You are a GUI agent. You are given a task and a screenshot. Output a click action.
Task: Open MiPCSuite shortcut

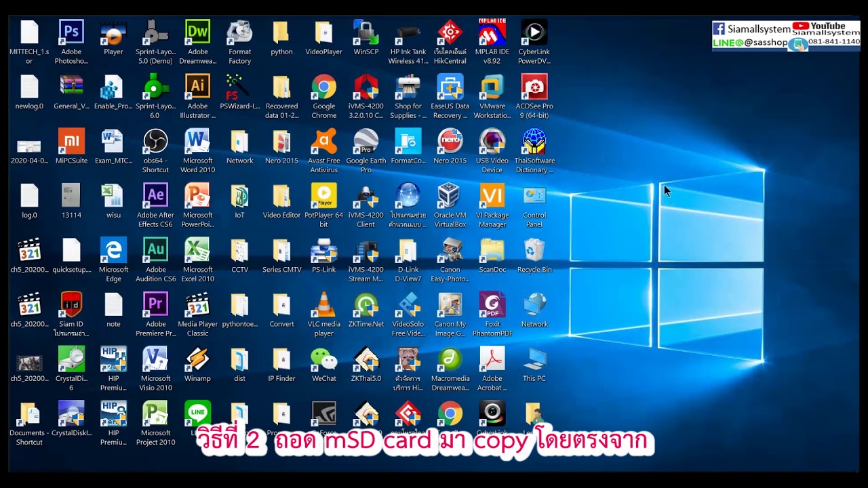click(71, 142)
